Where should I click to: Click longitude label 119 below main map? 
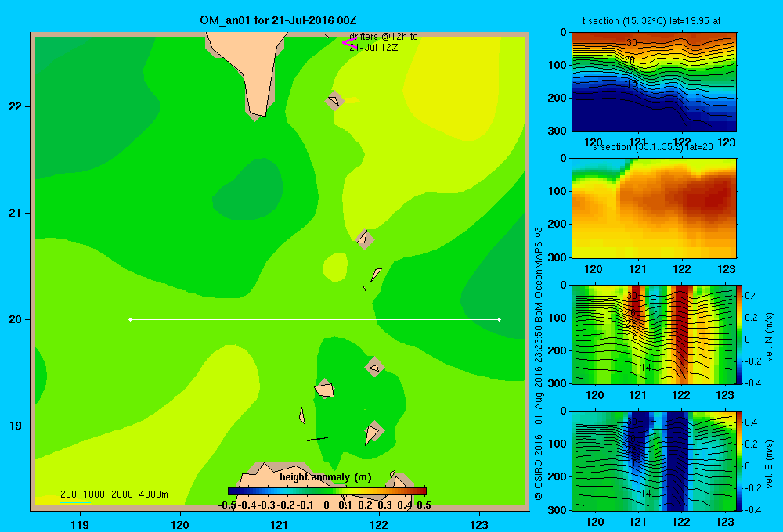point(80,524)
